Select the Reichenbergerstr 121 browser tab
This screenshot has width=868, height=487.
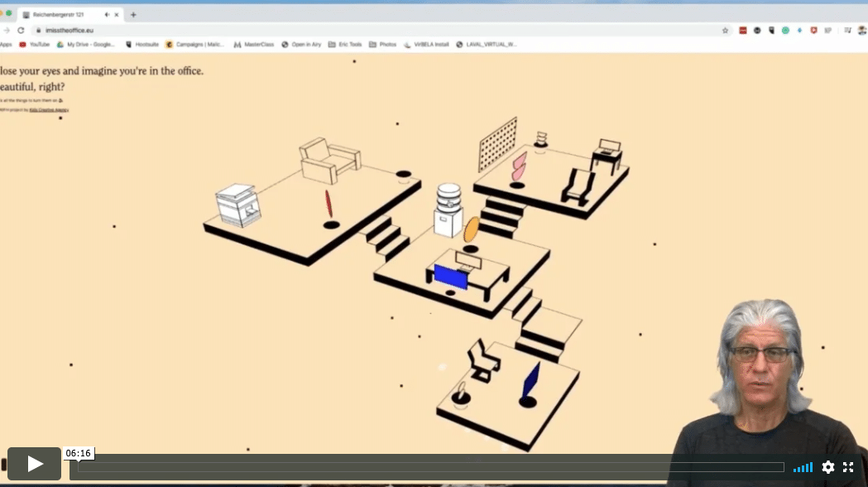pos(70,15)
